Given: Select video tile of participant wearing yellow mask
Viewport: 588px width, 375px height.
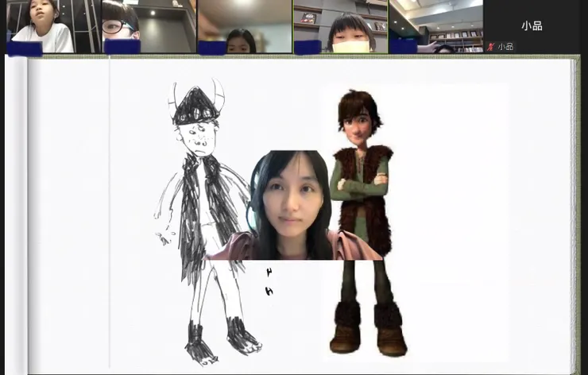Looking at the screenshot, I should click(341, 26).
